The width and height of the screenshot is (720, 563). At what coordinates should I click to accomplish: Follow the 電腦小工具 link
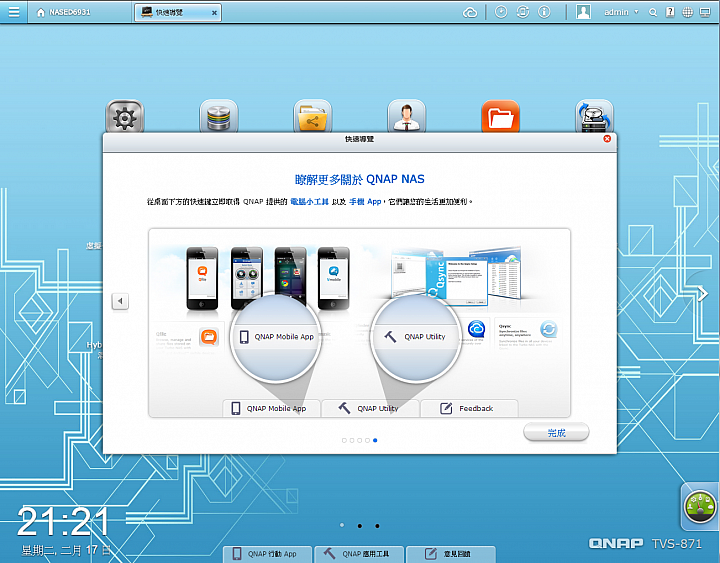[x=309, y=202]
